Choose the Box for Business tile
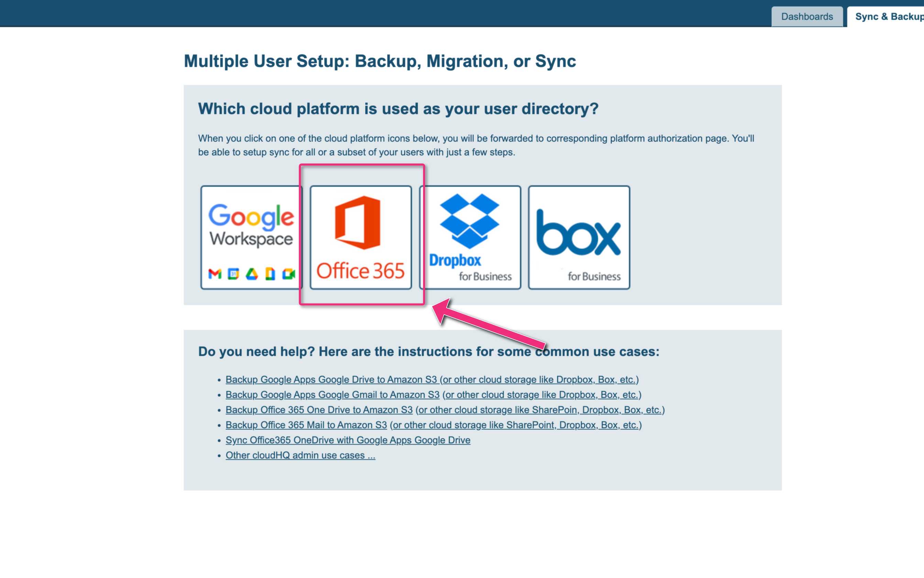Screen dimensions: 924x578 [x=579, y=237]
